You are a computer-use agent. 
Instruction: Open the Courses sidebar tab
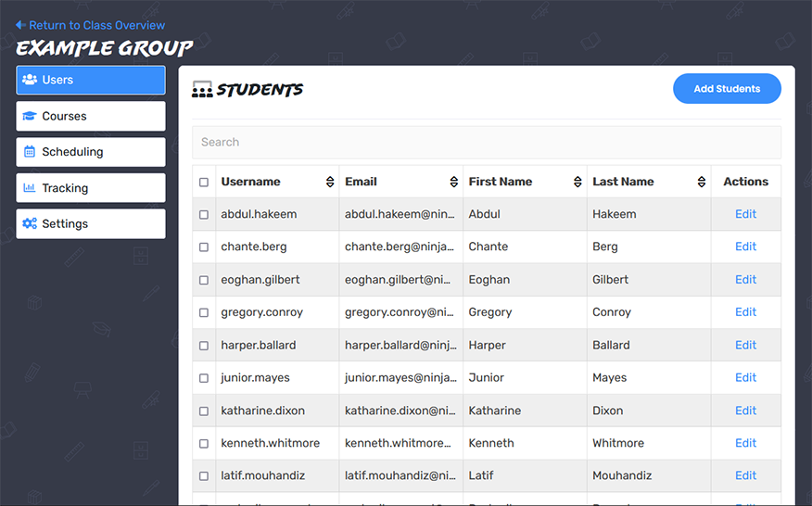point(91,116)
